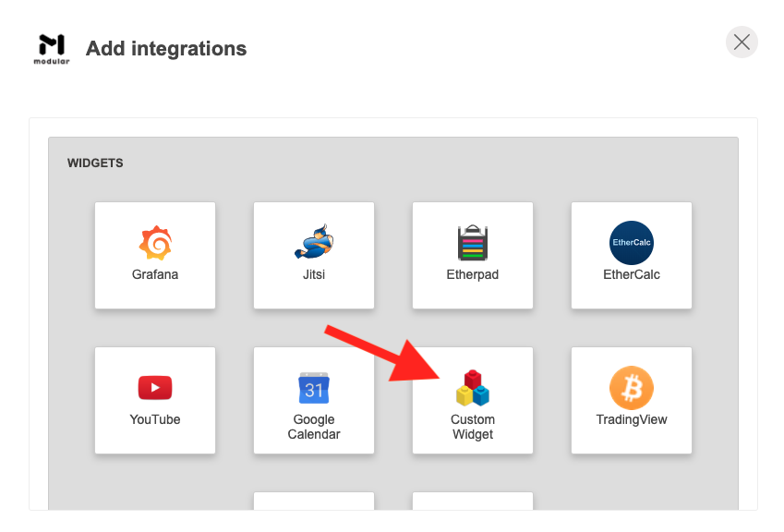Image resolution: width=784 pixels, height=532 pixels.
Task: Add the widget labeled "Jitsi"
Action: point(314,274)
